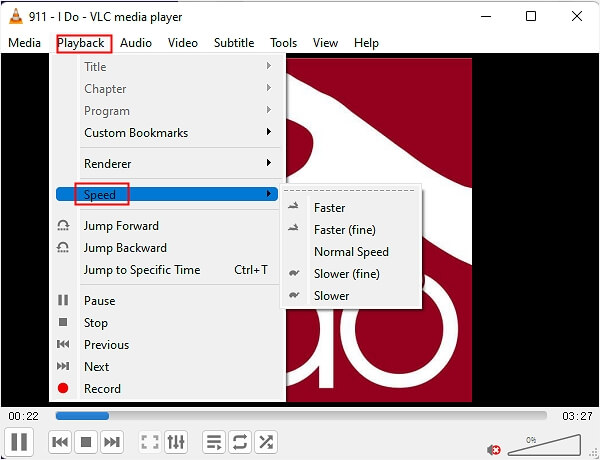Screen dimensions: 600x460
Task: Open the Tools menu
Action: pyautogui.click(x=283, y=42)
